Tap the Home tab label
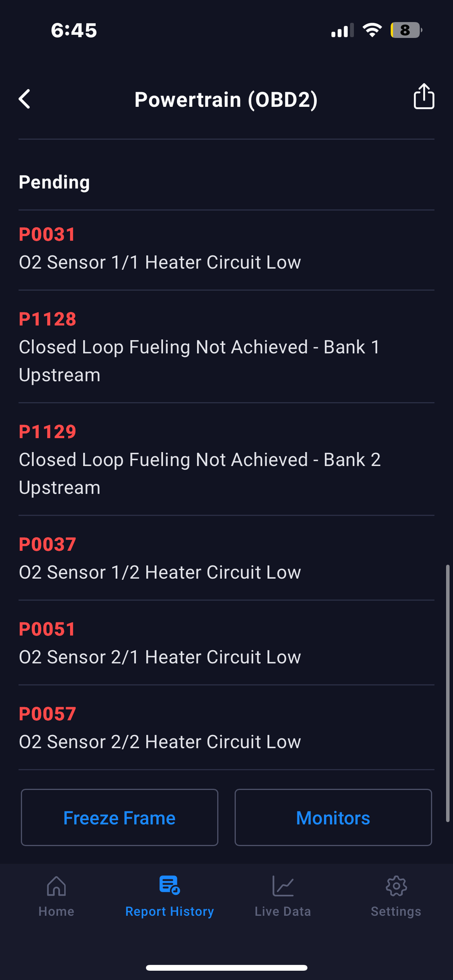453x980 pixels. [56, 911]
